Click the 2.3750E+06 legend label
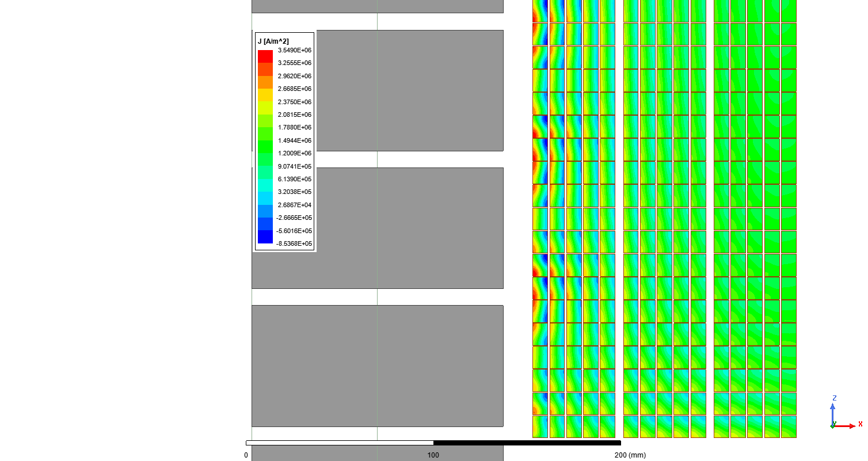 pyautogui.click(x=294, y=102)
